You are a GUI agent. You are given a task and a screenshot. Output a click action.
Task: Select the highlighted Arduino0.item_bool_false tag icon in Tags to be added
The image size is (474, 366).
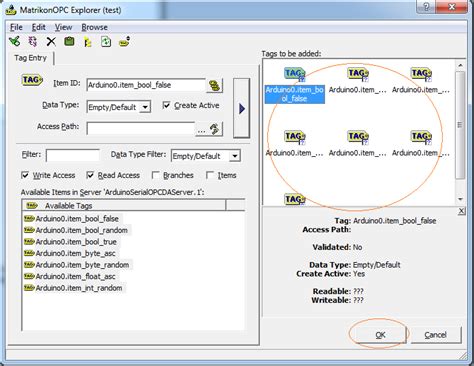[x=295, y=75]
